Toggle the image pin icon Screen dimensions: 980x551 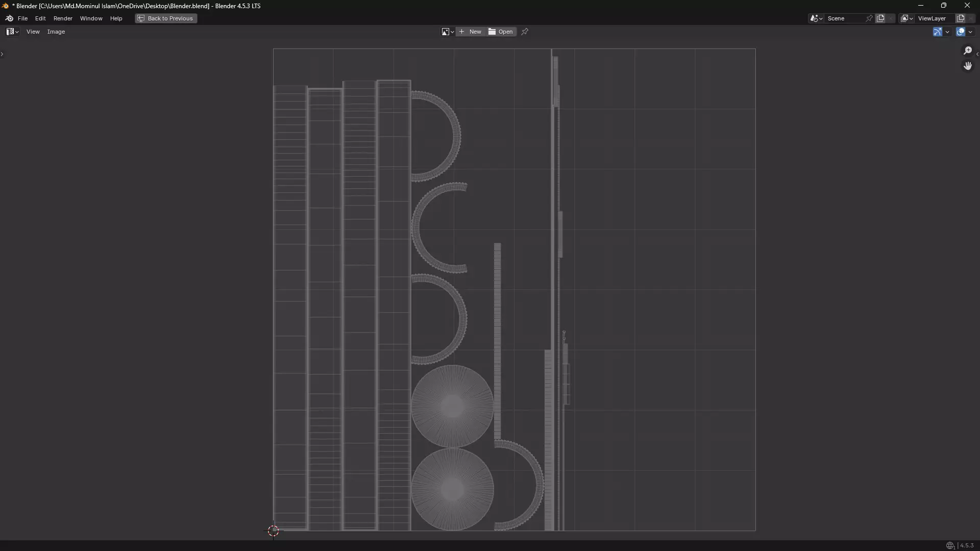[x=524, y=32]
